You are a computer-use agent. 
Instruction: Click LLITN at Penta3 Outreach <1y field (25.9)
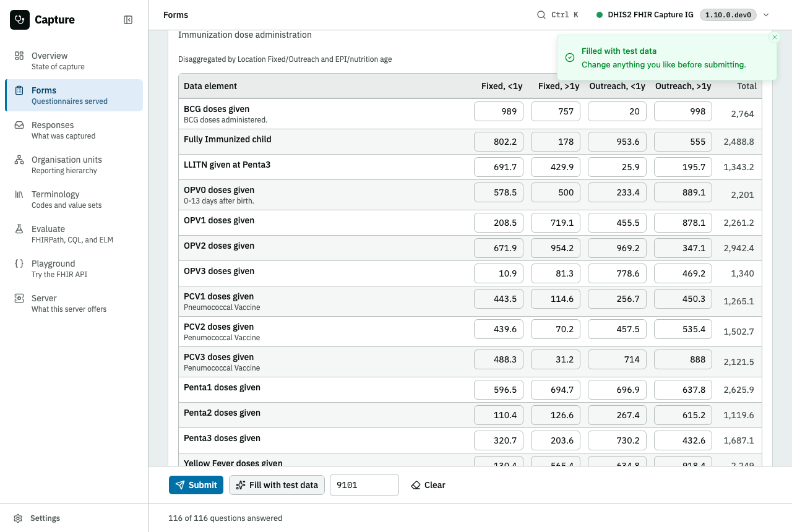(617, 167)
